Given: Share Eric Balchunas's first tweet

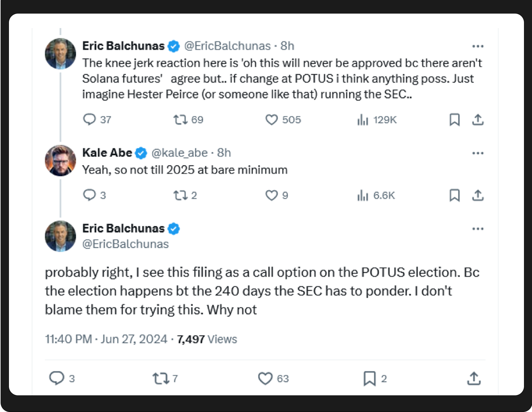Looking at the screenshot, I should tap(478, 120).
